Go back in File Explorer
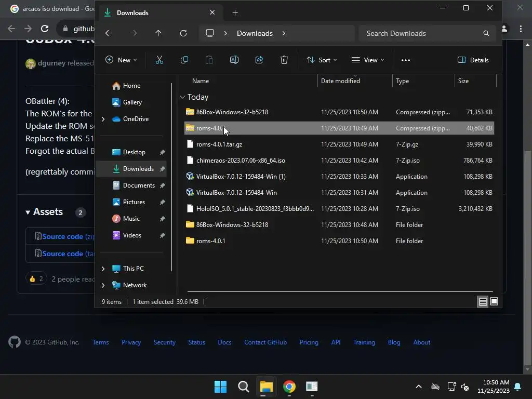This screenshot has height=399, width=532. point(109,33)
